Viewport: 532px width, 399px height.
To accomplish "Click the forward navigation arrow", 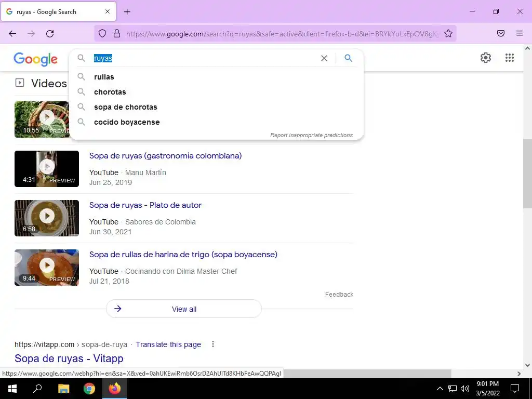I will tap(31, 34).
